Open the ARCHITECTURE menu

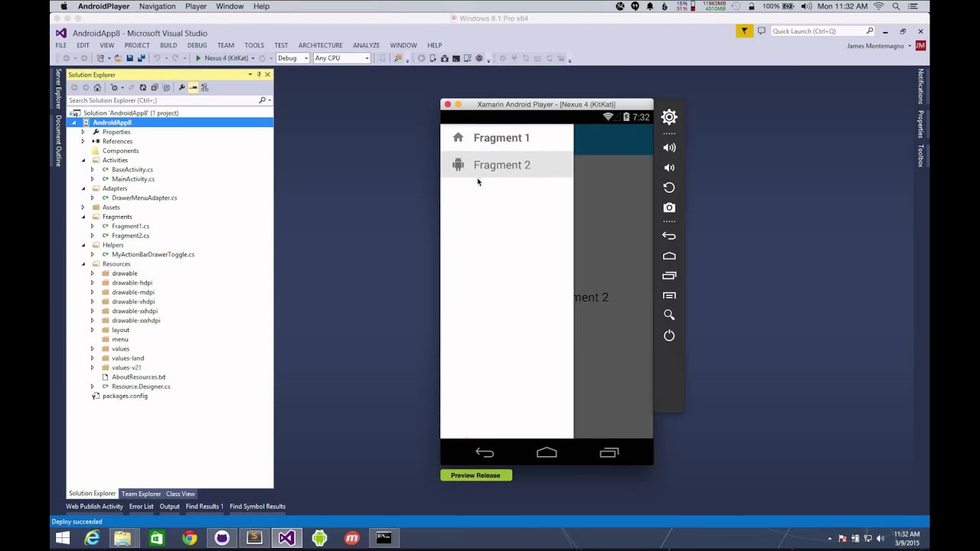click(x=321, y=45)
